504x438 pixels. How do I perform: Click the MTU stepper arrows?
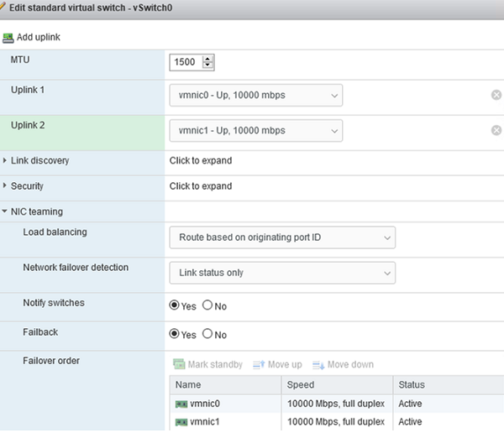(209, 62)
